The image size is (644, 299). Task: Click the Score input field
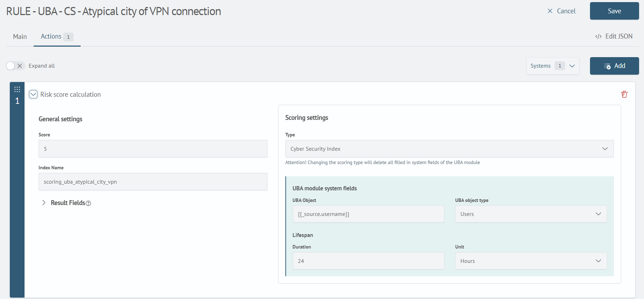tap(153, 149)
